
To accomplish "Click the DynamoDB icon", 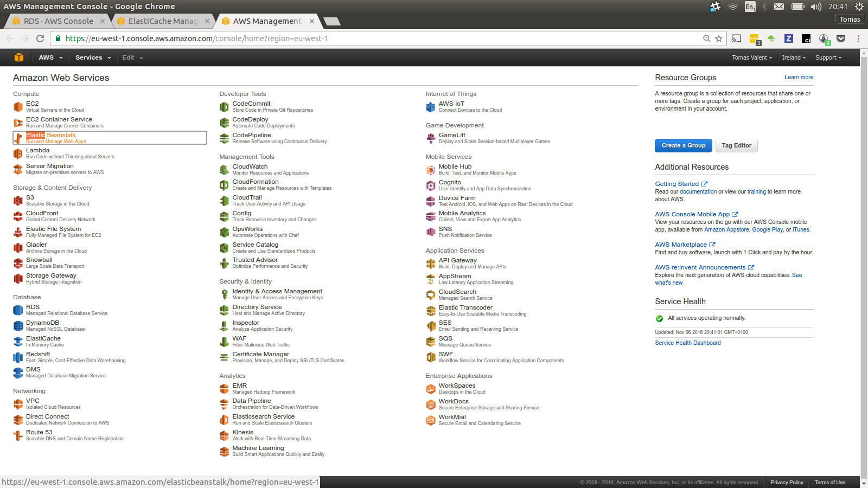I will pos(18,326).
